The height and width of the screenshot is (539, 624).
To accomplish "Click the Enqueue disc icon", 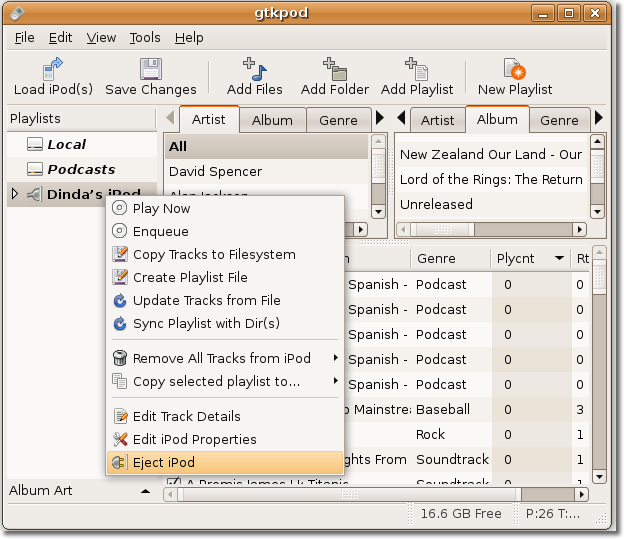I will (x=119, y=231).
